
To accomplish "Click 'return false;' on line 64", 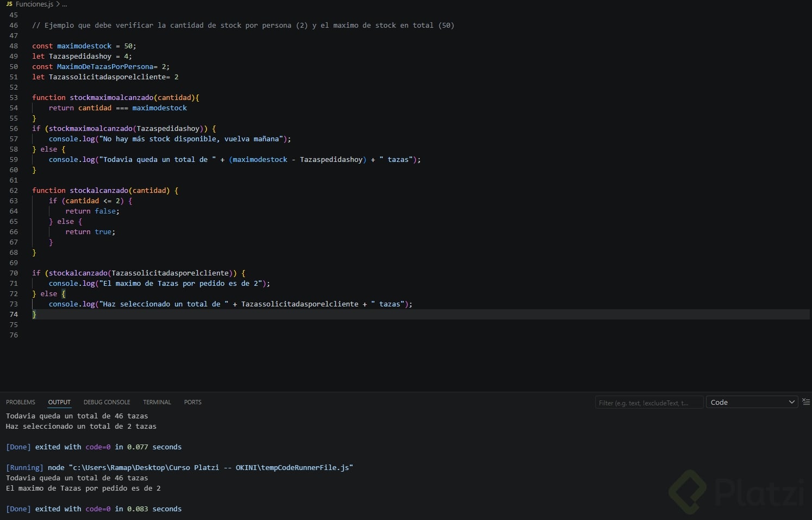I will (x=92, y=211).
